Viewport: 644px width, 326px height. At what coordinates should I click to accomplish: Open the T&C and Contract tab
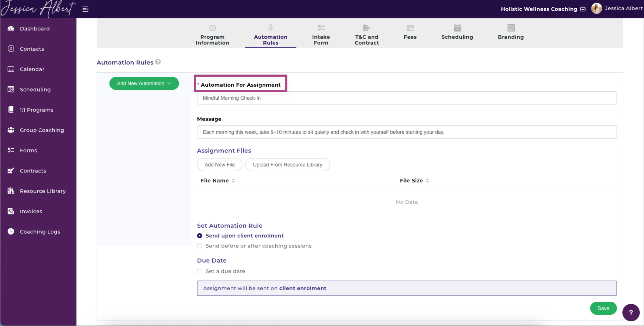point(367,40)
